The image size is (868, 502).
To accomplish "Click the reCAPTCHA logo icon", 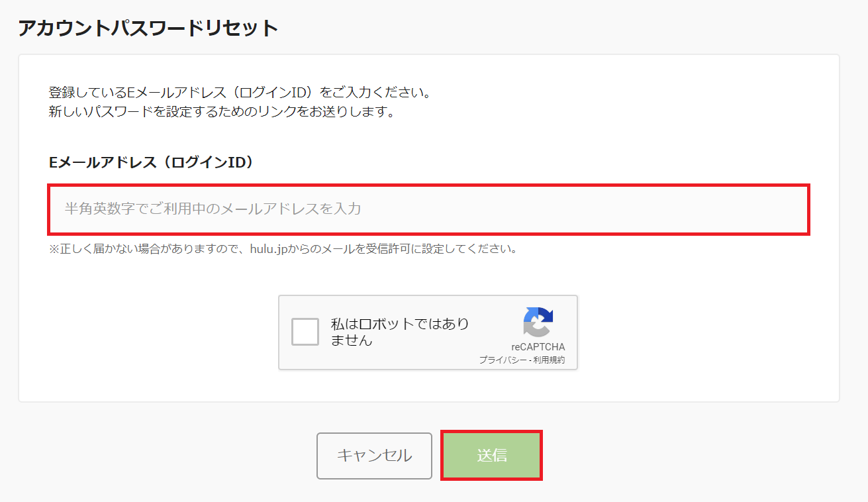I will click(x=538, y=322).
